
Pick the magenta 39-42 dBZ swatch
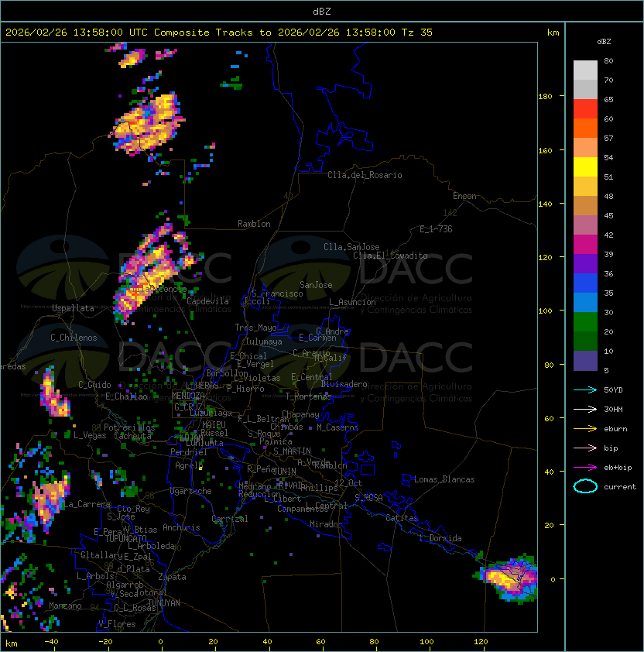(585, 245)
